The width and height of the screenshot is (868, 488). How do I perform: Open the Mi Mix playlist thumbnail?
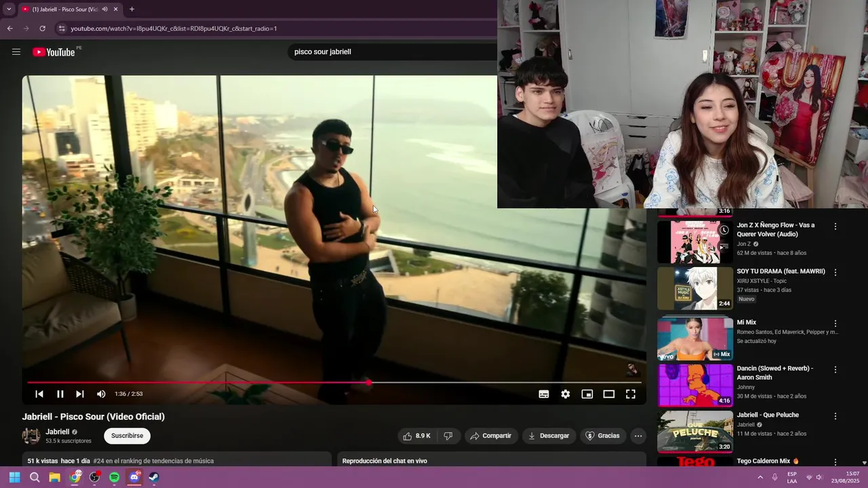[695, 338]
